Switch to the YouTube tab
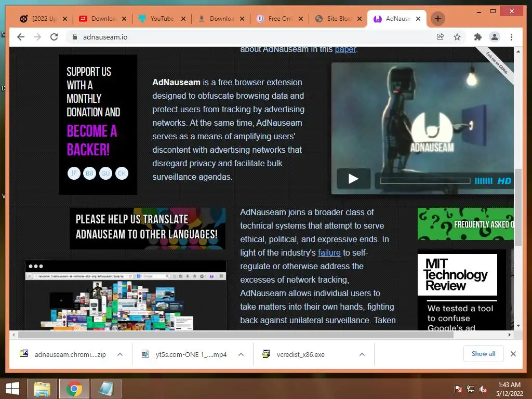Viewport: 532px width, 399px height. [162, 19]
